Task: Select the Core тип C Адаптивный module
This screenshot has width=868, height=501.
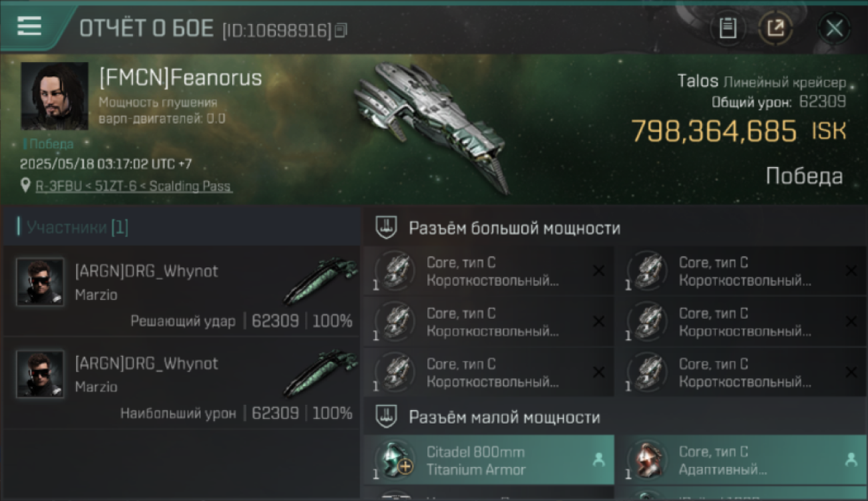Action: point(742,460)
